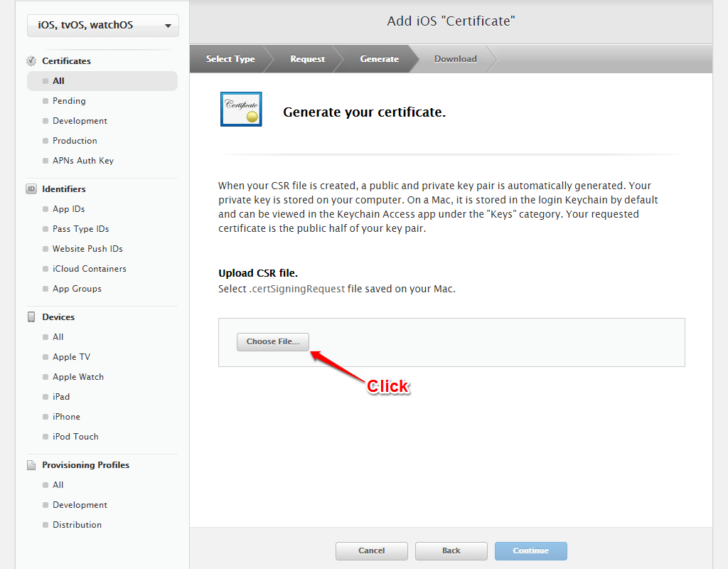Open Production certificates
728x569 pixels.
tap(75, 141)
